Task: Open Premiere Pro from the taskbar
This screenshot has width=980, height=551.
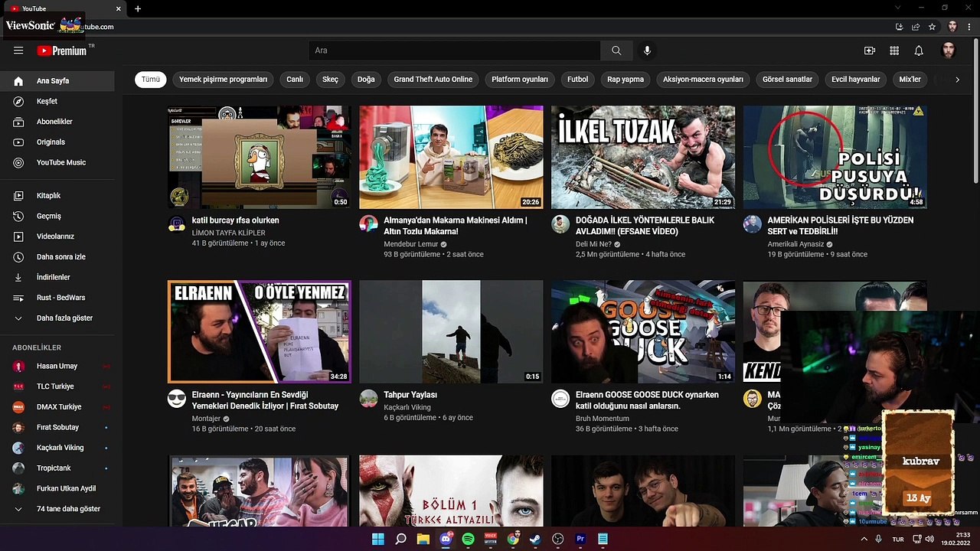Action: click(580, 539)
